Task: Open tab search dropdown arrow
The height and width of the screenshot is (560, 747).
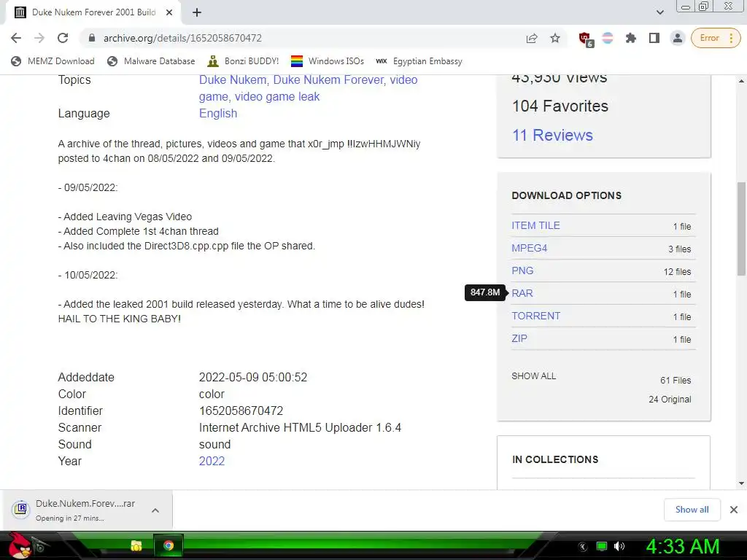Action: point(659,12)
